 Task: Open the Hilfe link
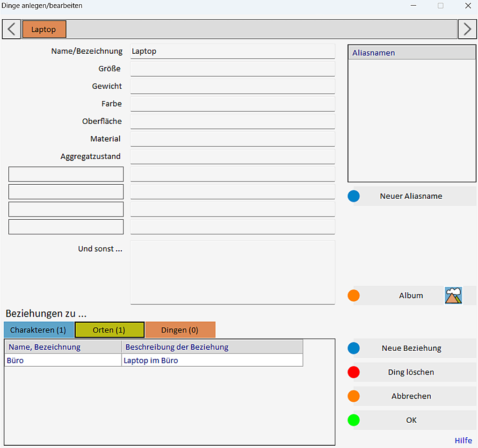pos(463,441)
